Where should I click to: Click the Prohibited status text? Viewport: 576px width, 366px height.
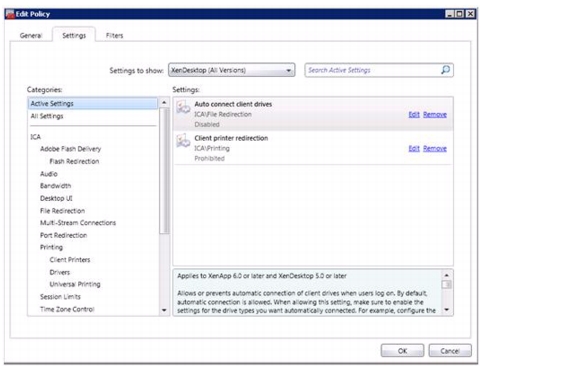click(209, 158)
